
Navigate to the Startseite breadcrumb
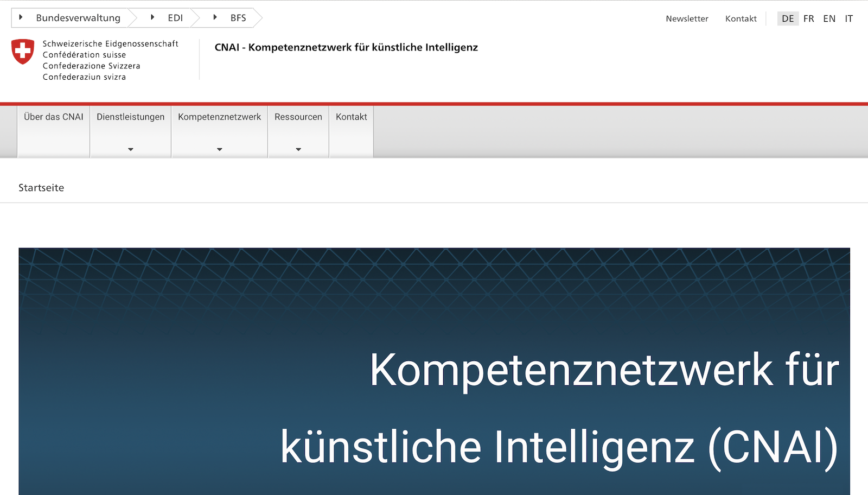click(41, 188)
